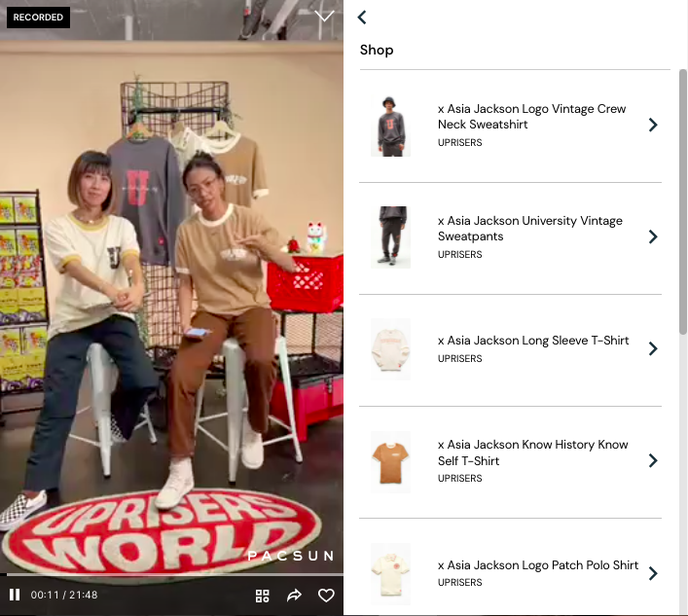Click the 00:11 / 21:48 time display
Screen dimensions: 688x616
(x=64, y=595)
